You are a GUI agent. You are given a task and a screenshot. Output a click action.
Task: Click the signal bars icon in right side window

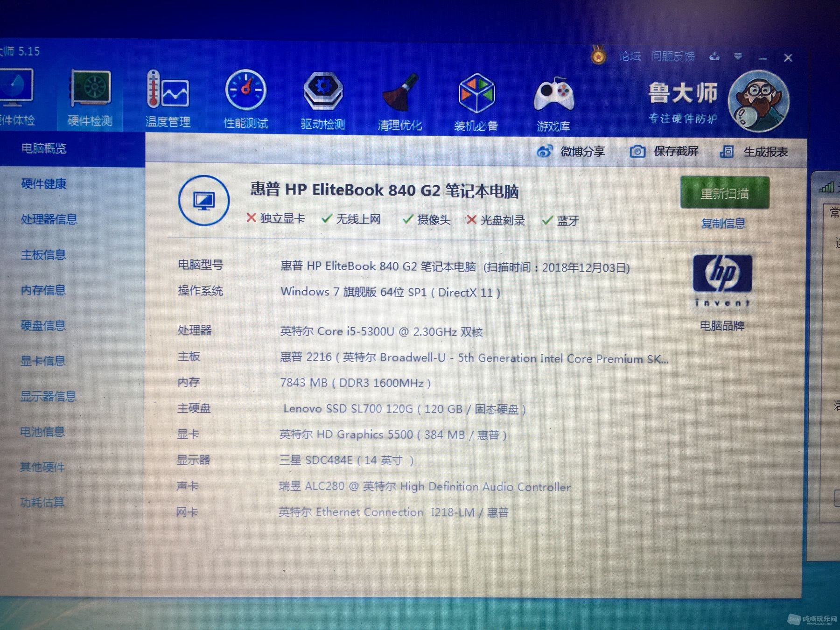click(826, 187)
